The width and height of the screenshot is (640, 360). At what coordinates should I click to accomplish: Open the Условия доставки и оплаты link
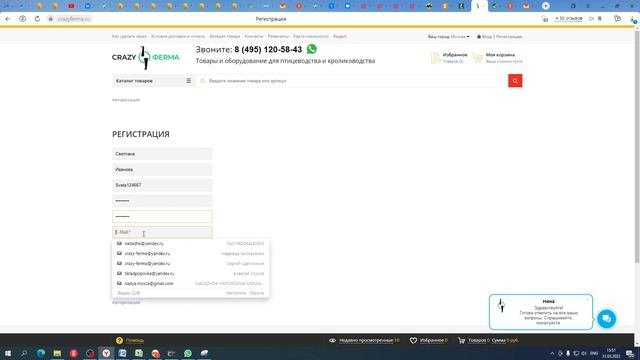pos(178,36)
